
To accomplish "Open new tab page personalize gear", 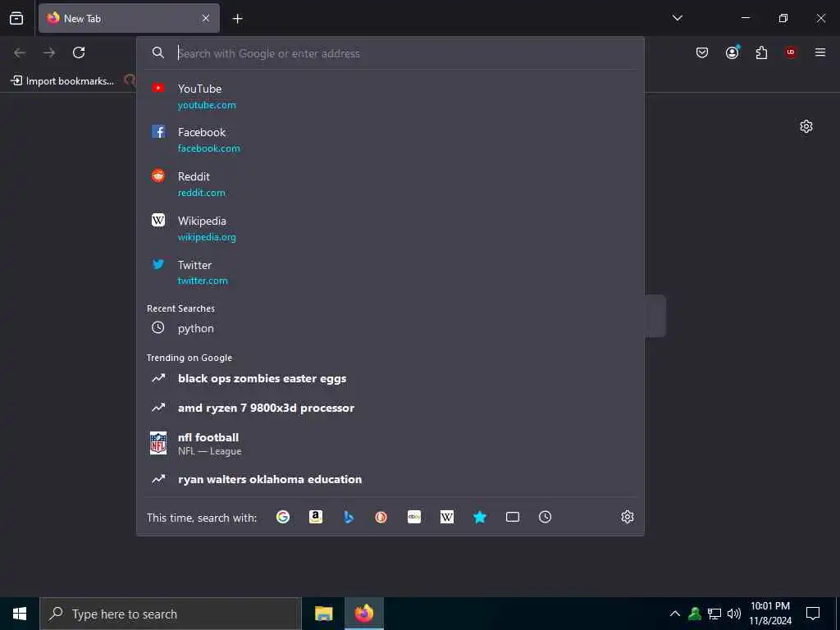I will [x=806, y=126].
